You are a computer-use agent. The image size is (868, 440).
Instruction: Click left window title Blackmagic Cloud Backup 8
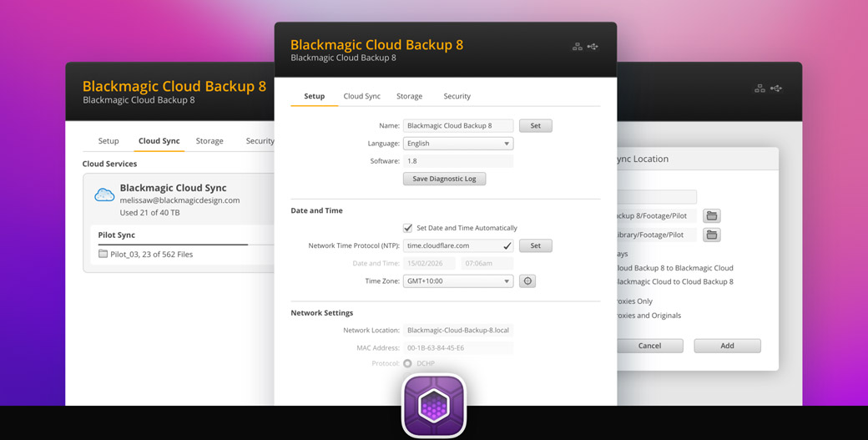click(x=174, y=86)
